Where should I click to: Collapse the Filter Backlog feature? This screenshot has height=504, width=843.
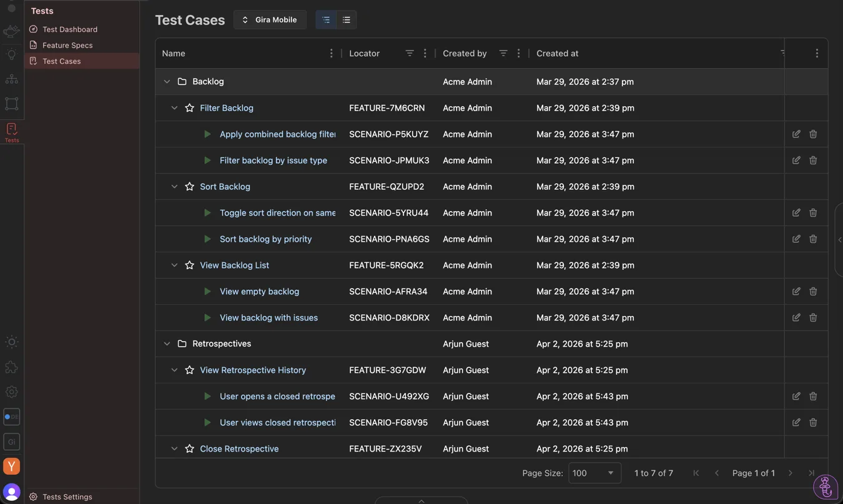[x=174, y=108]
